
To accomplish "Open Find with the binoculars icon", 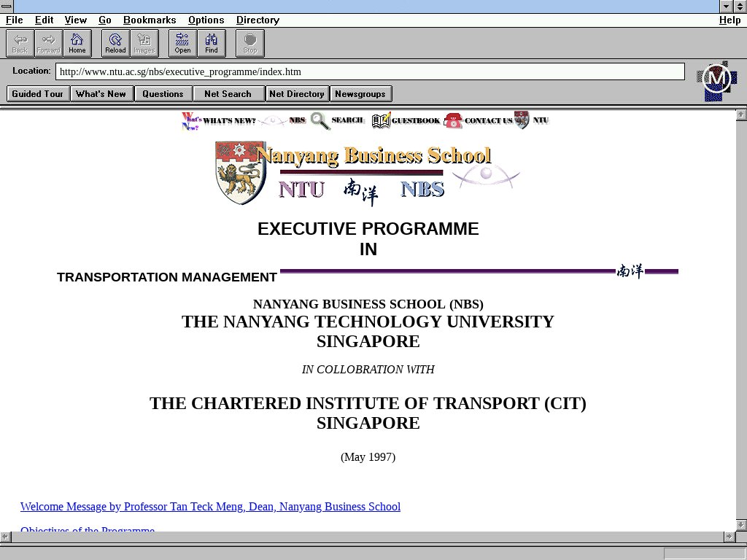I will coord(212,43).
